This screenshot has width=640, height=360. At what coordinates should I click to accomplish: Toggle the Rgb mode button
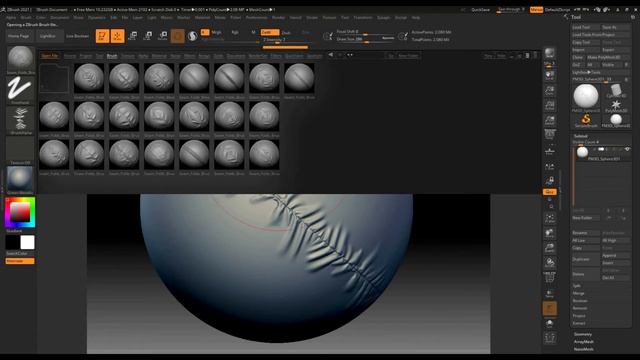tap(235, 32)
